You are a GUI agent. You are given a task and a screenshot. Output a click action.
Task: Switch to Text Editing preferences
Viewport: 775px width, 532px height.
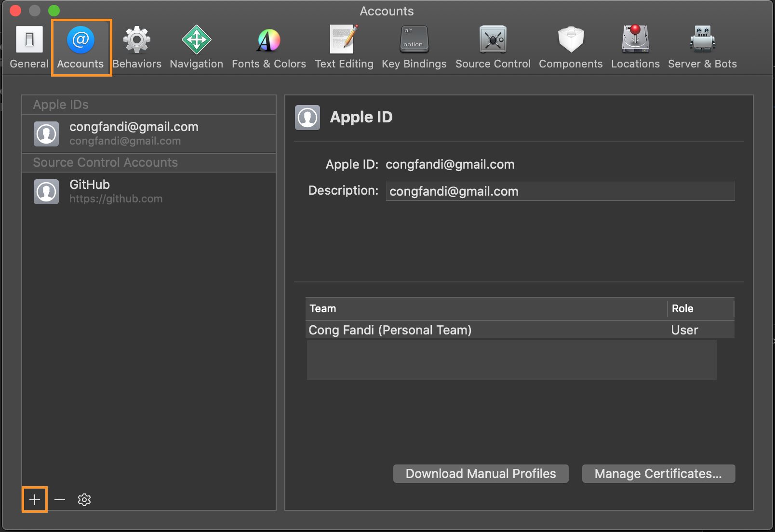point(344,47)
